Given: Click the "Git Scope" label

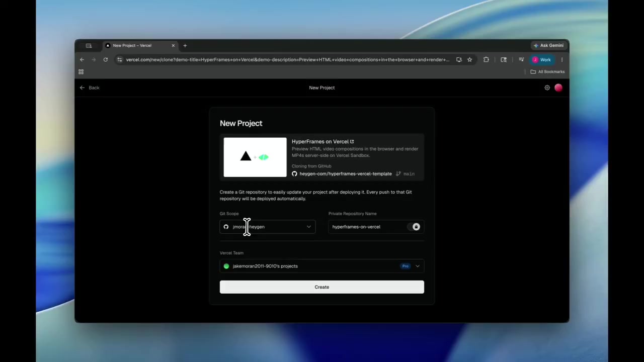Looking at the screenshot, I should coord(229,214).
